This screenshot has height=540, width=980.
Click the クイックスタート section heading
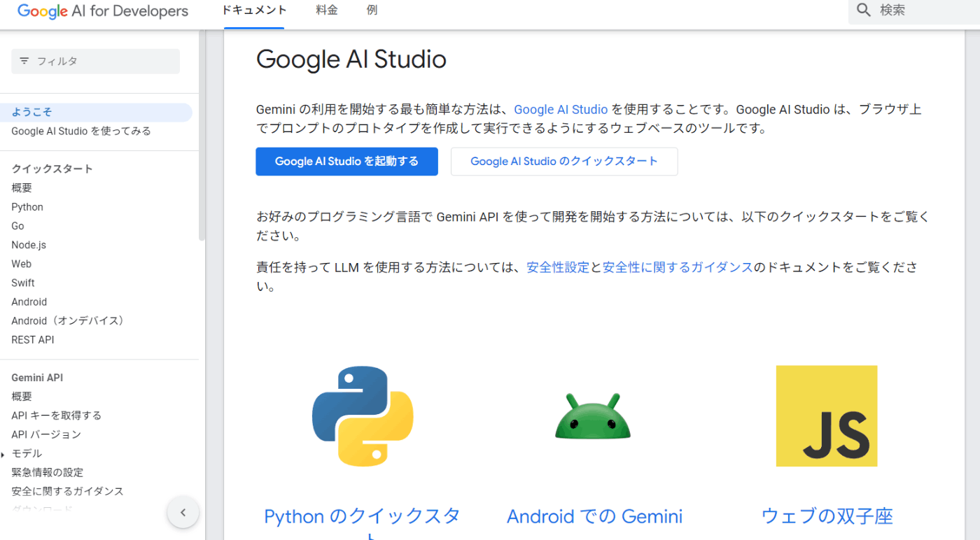coord(52,169)
